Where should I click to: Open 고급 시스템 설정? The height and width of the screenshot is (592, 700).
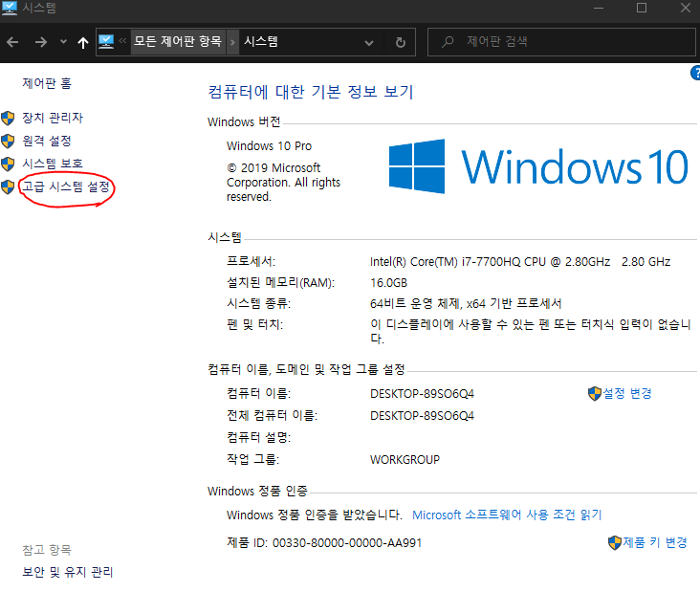(x=66, y=186)
